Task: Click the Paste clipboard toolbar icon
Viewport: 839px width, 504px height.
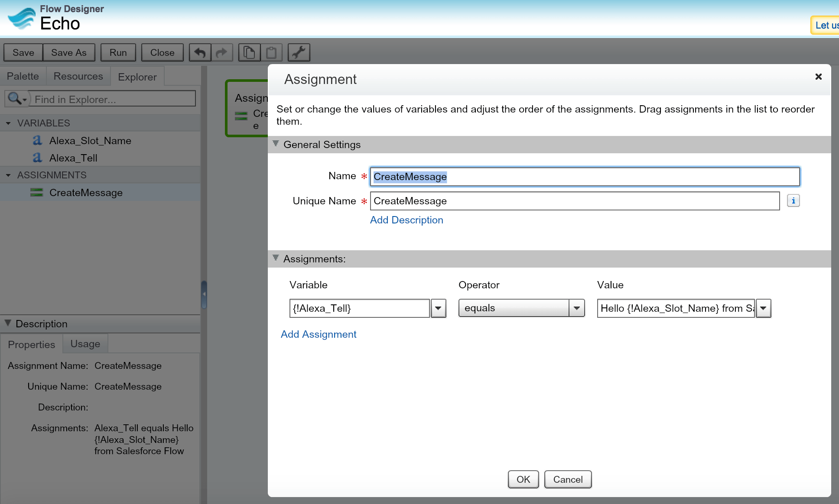Action: (271, 52)
